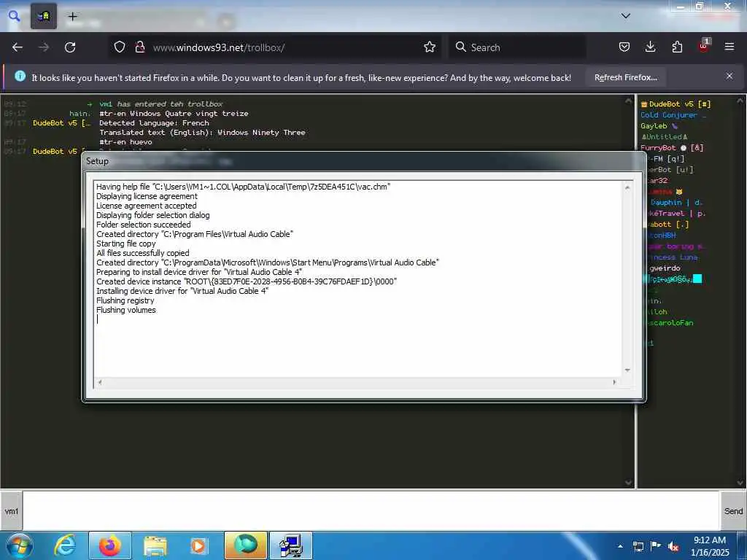Reload the trollbox page

click(x=70, y=47)
